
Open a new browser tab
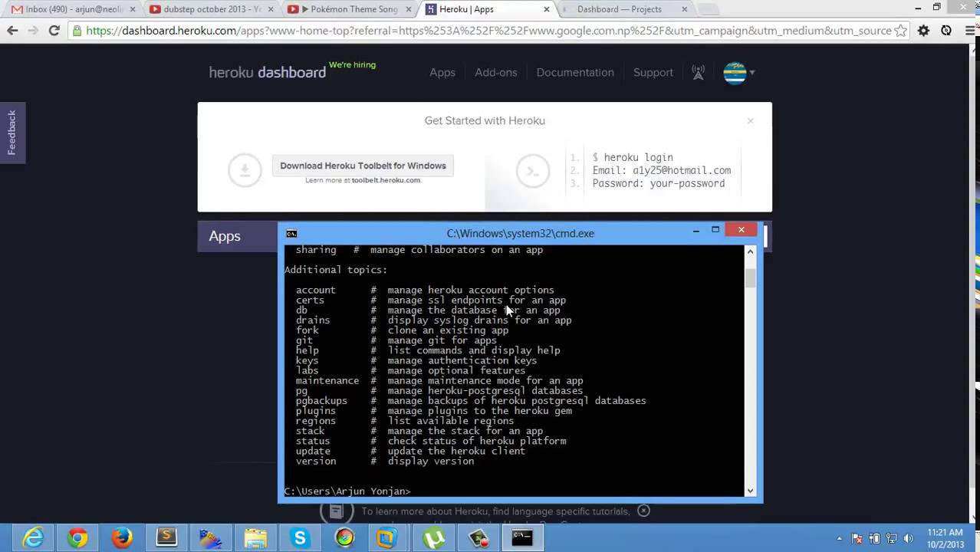[709, 9]
